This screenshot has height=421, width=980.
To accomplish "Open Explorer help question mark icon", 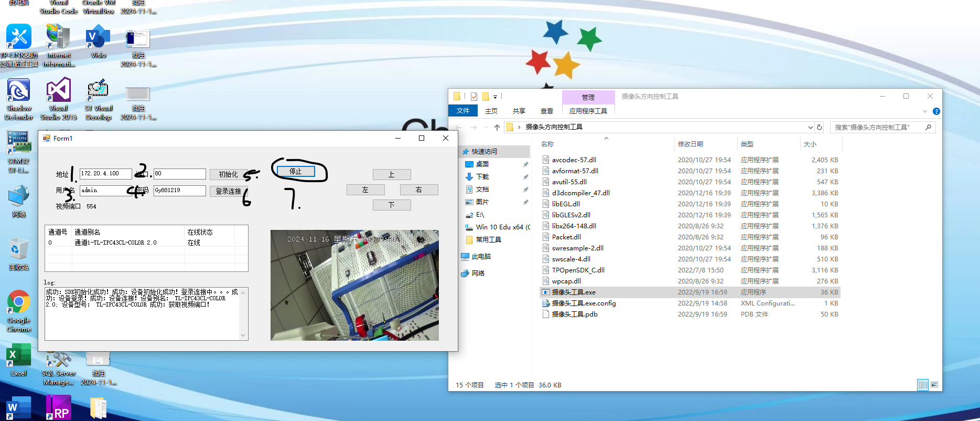I will point(936,111).
